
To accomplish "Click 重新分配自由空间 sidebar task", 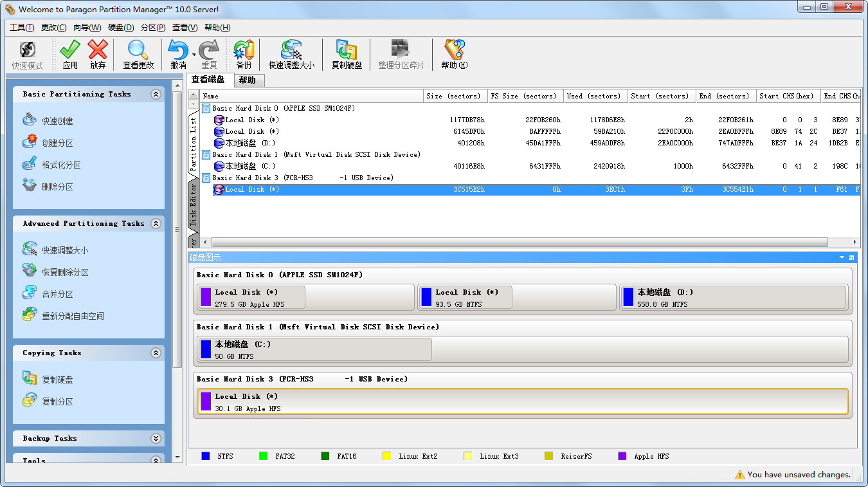I will coord(73,316).
